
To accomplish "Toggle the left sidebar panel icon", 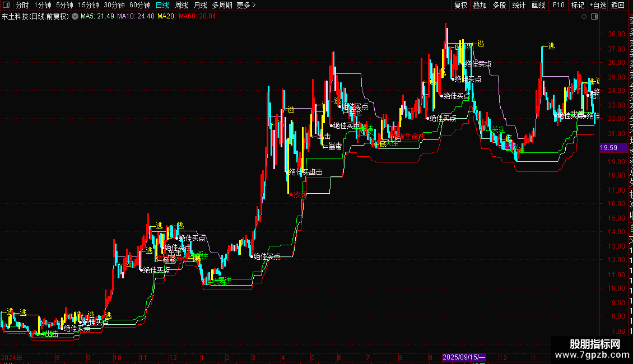I will (6, 5).
